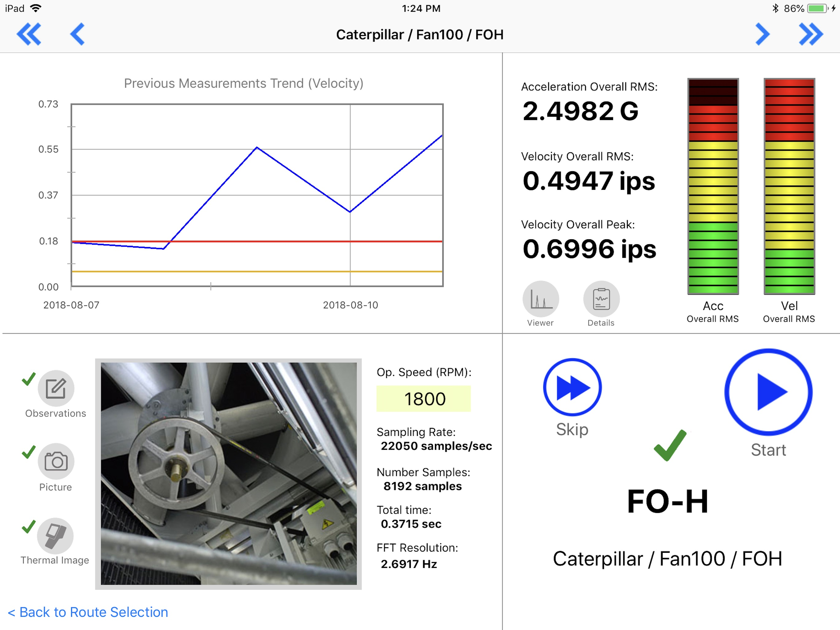The height and width of the screenshot is (630, 840).
Task: Tap the fan pulley photo thumbnail
Action: [x=229, y=473]
